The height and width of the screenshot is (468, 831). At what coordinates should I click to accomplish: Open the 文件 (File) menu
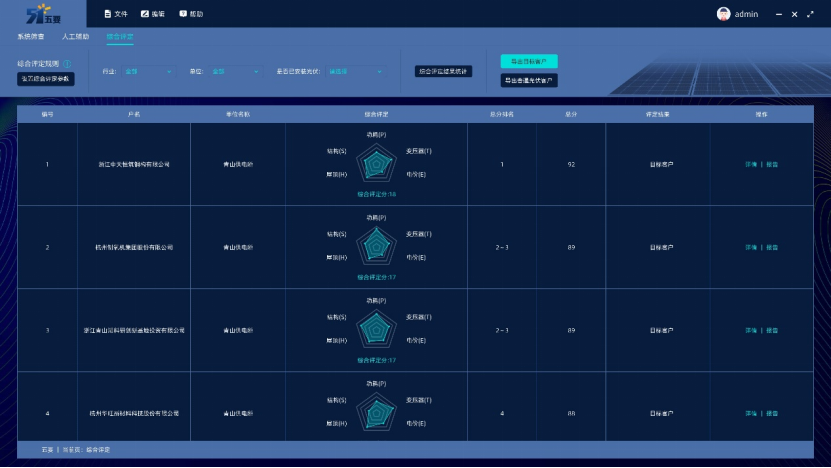point(116,14)
